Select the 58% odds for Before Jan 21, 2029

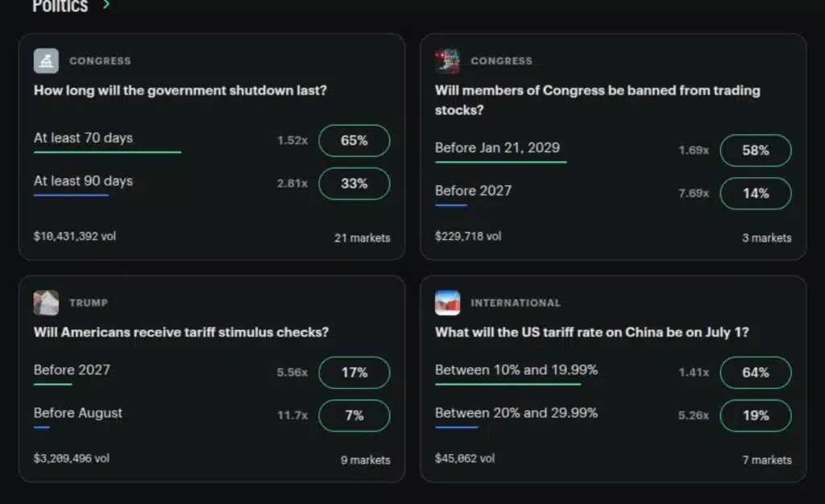point(756,151)
